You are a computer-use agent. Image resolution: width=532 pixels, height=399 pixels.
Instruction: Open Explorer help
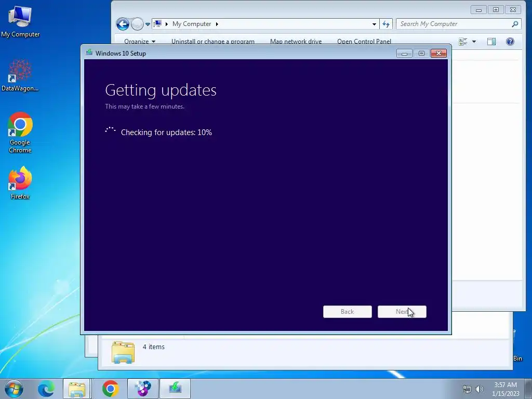click(x=510, y=42)
